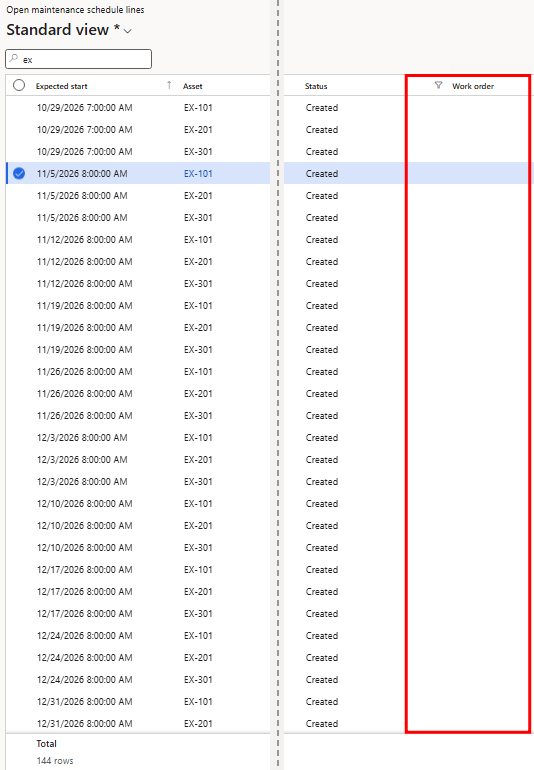Click the Open maintenance schedule lines page caption

point(75,9)
